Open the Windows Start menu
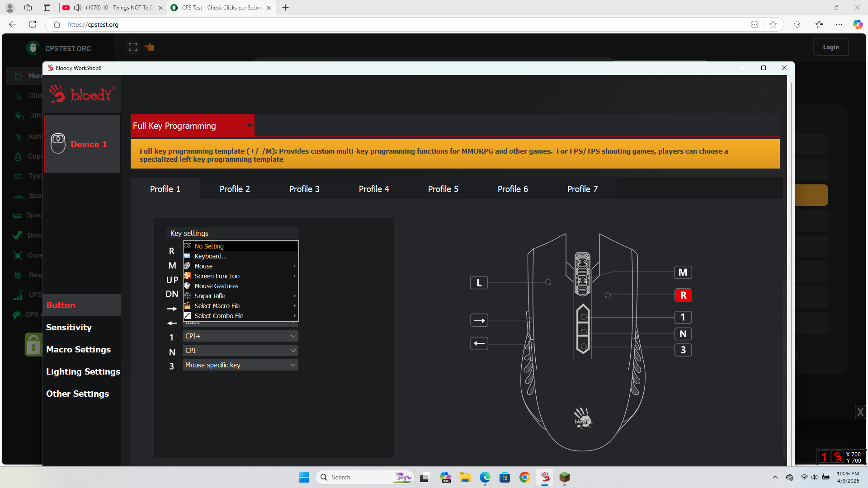The width and height of the screenshot is (868, 488). point(304,477)
